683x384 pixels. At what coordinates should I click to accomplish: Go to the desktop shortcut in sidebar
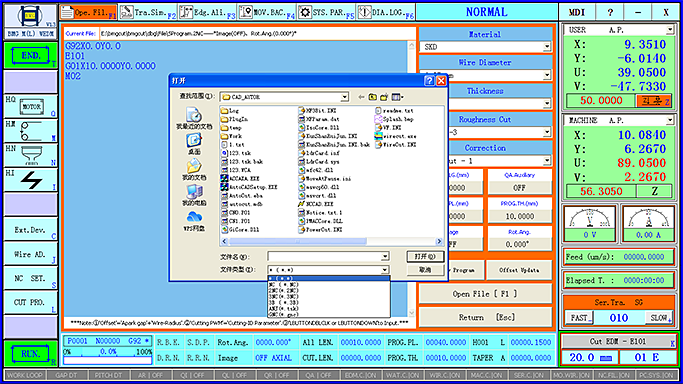[x=194, y=144]
